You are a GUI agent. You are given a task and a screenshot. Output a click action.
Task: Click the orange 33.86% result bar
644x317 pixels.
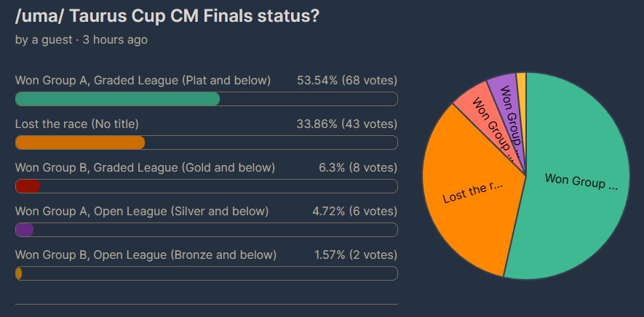click(x=80, y=143)
